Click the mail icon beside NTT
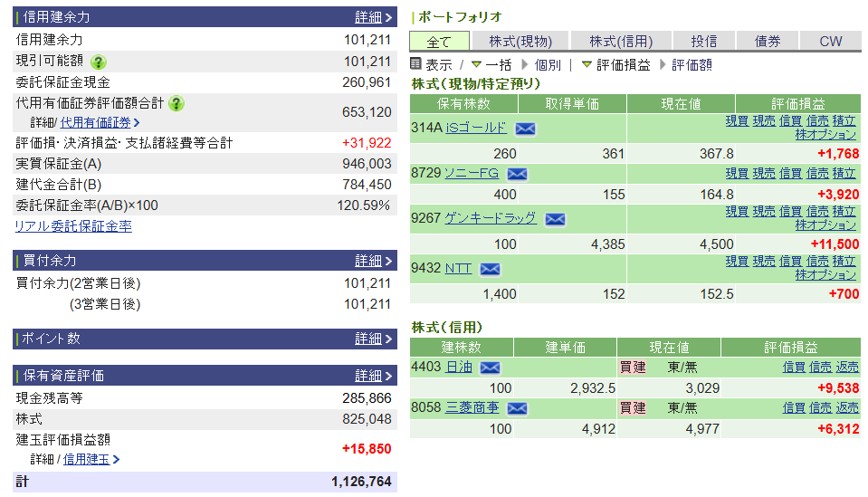 [490, 269]
